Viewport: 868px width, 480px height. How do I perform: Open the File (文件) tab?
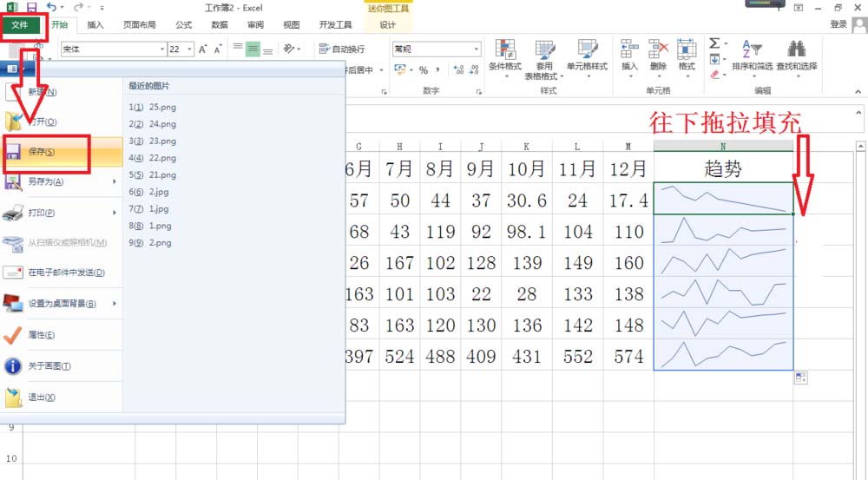coord(20,25)
